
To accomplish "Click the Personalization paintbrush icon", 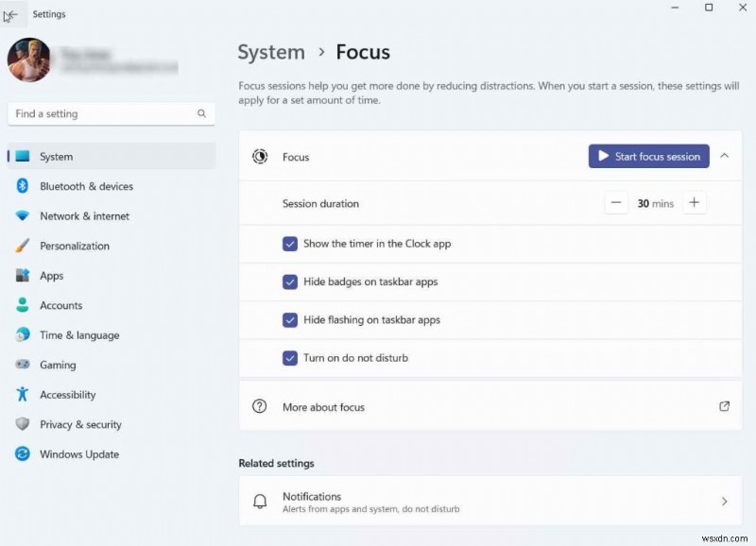I will pyautogui.click(x=23, y=246).
